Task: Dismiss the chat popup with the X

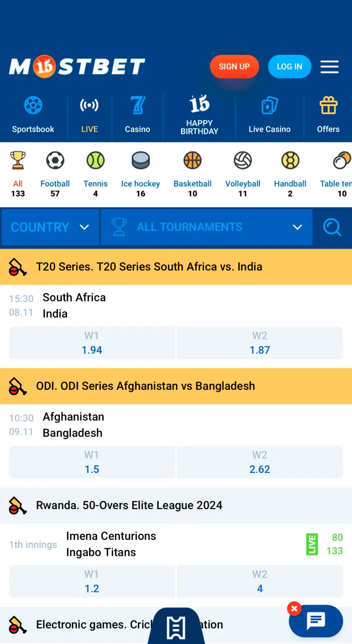Action: pos(294,608)
